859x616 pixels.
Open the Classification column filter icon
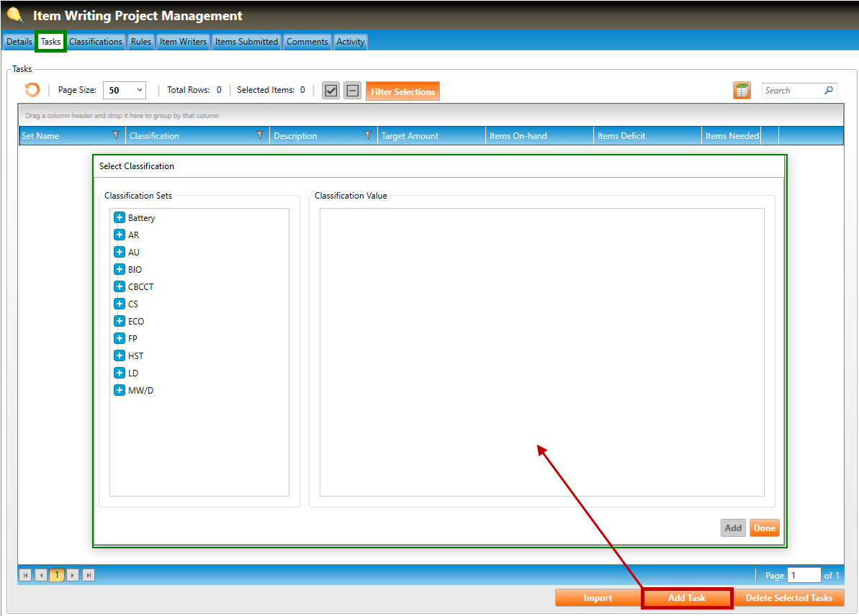pos(260,135)
